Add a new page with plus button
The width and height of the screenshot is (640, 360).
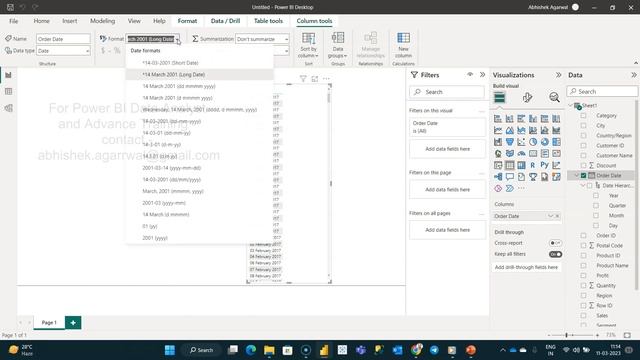pyautogui.click(x=73, y=322)
